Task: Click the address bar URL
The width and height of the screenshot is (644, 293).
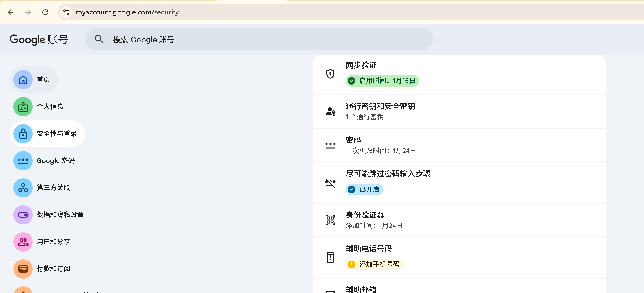Action: point(127,12)
